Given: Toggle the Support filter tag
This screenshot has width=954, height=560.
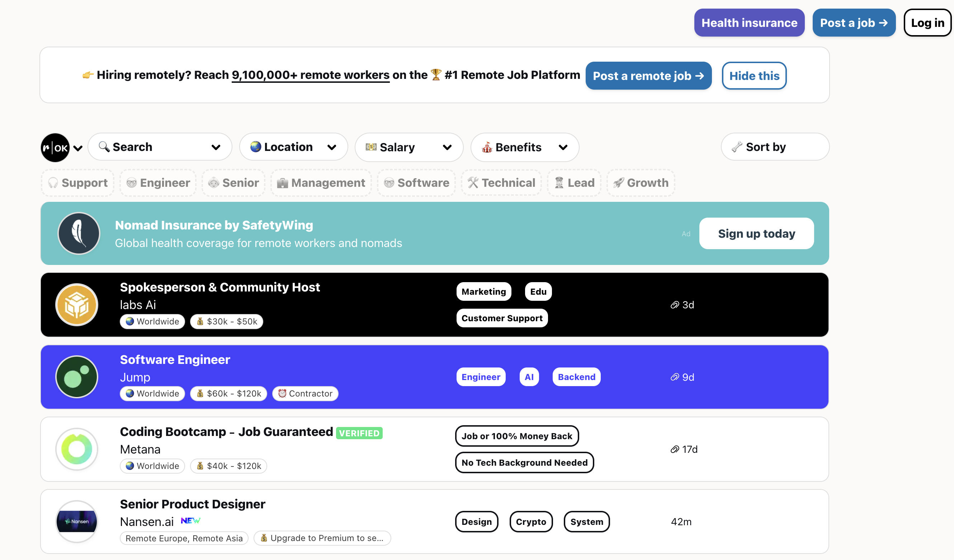Looking at the screenshot, I should point(78,183).
